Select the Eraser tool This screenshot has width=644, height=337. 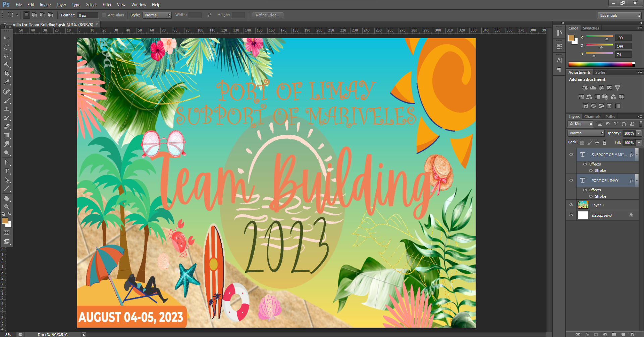(x=7, y=127)
